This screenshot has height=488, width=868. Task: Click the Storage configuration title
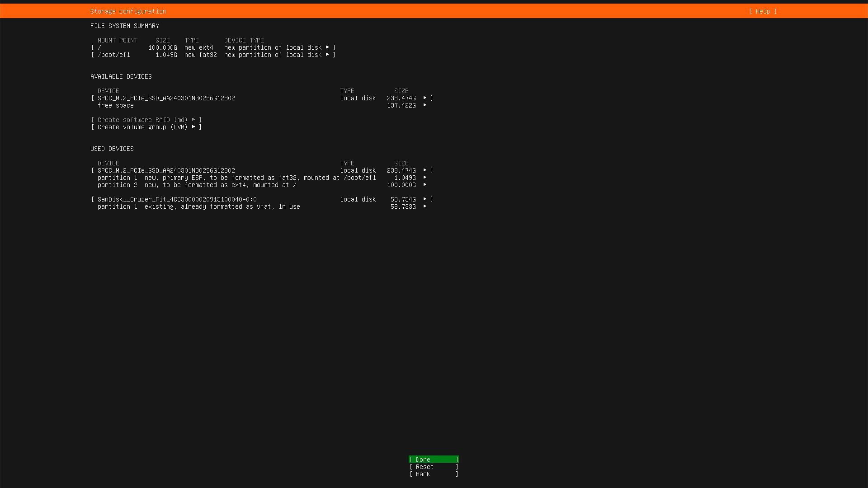128,11
